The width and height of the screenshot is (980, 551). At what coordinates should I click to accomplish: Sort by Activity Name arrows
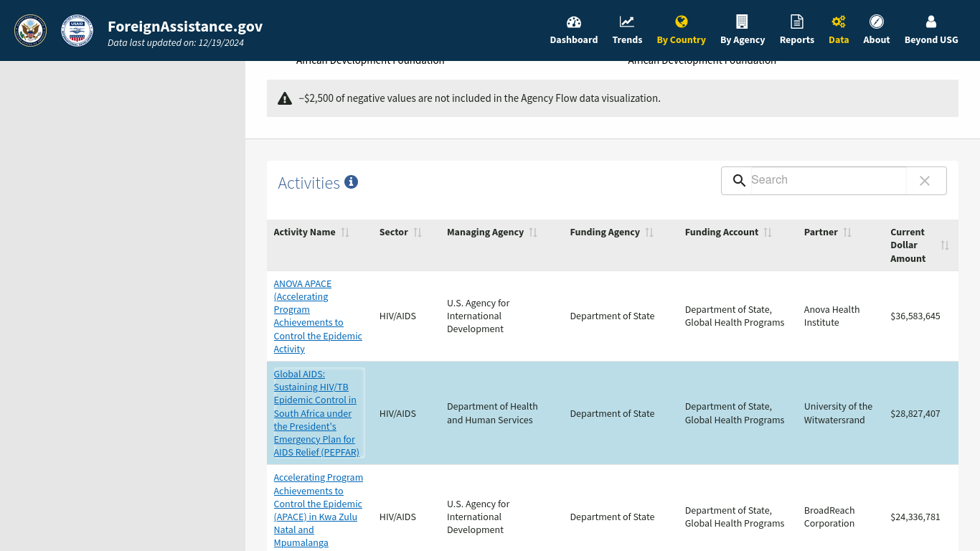pyautogui.click(x=345, y=232)
